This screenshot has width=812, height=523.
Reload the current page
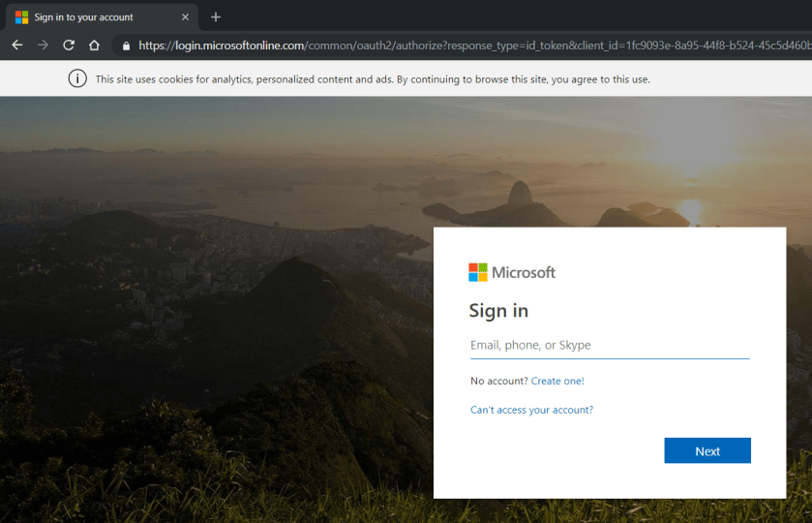(x=69, y=45)
